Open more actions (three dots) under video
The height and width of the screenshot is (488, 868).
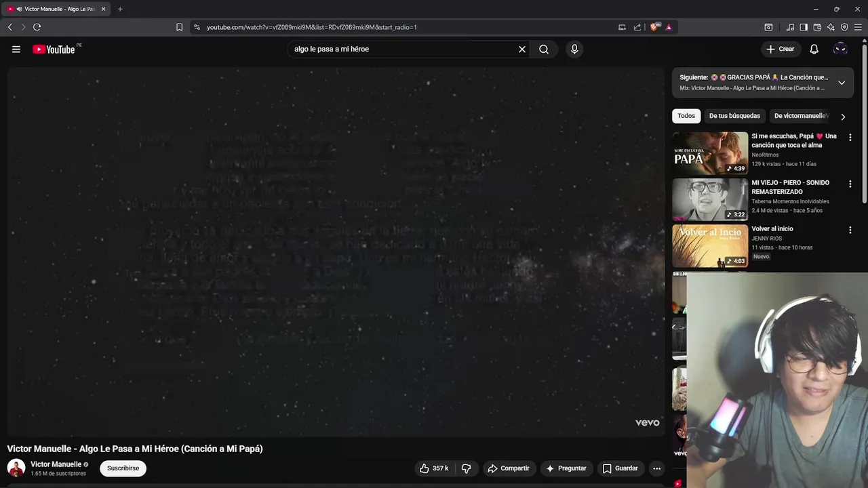(x=656, y=468)
